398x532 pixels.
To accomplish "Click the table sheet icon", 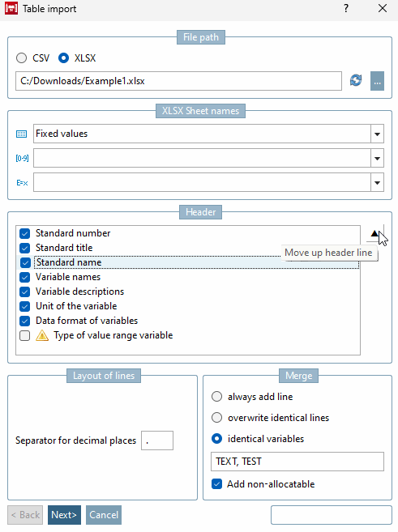I will pos(21,134).
